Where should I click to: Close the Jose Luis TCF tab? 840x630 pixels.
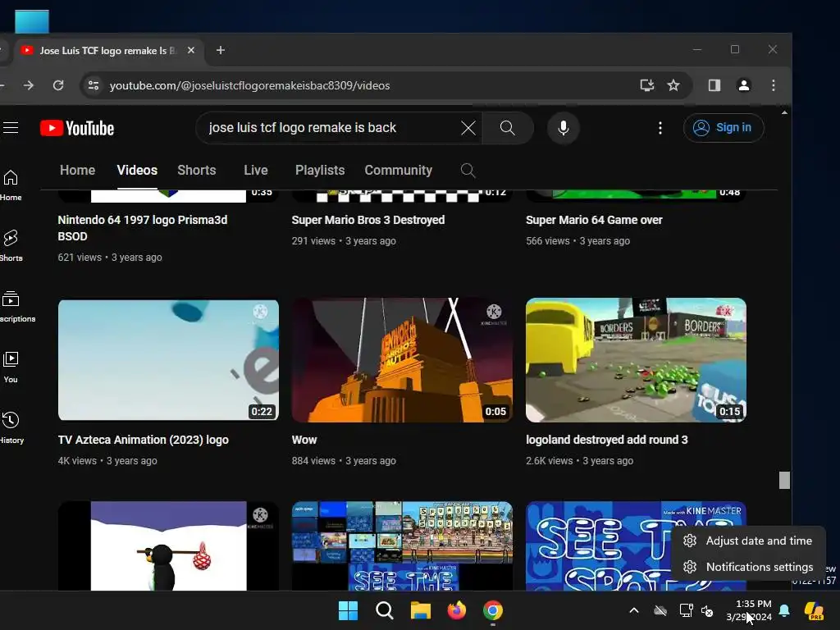(190, 50)
